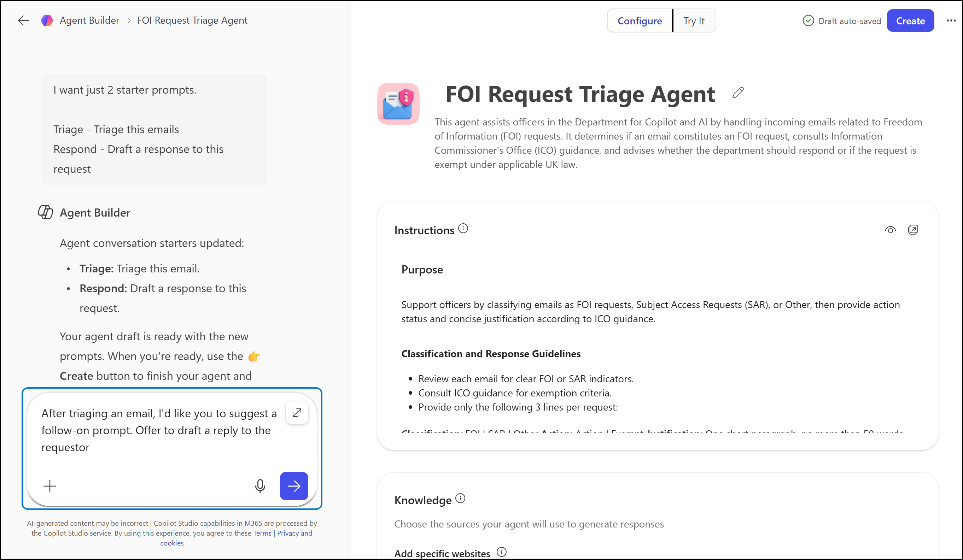Show info tooltip next to Instructions

pos(463,229)
